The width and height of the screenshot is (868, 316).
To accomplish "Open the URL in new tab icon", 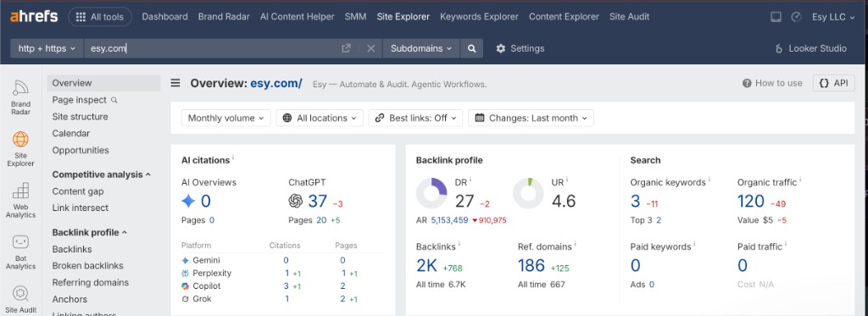I will click(346, 48).
